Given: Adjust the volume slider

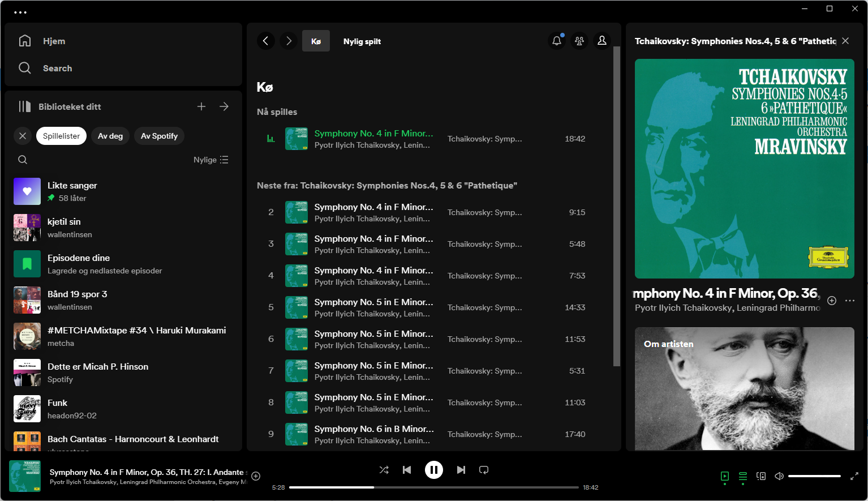Looking at the screenshot, I should [814, 476].
